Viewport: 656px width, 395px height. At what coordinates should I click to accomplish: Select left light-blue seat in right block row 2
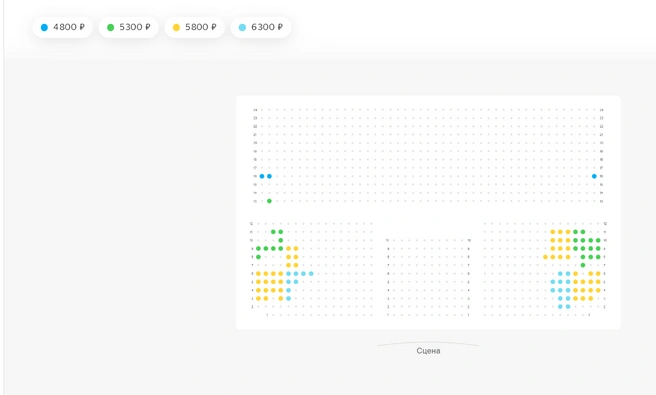tap(560, 307)
